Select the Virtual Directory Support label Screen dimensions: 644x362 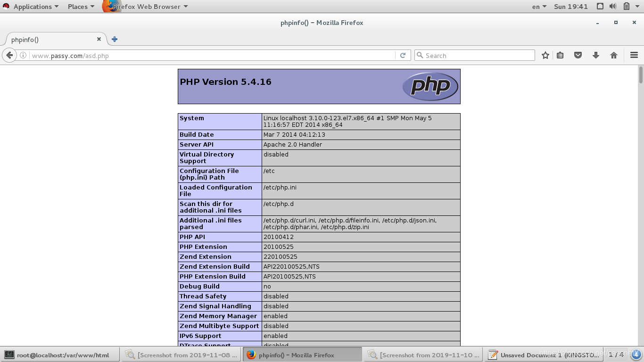pos(206,158)
